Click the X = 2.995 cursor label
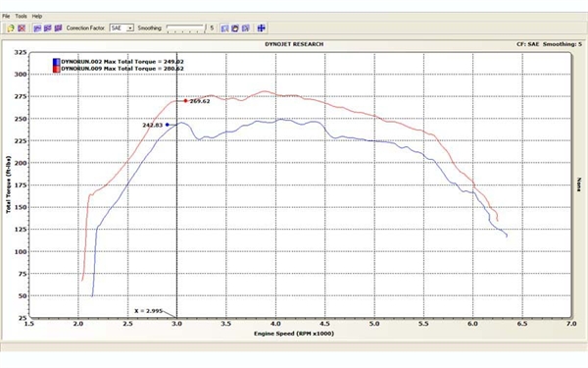Screen dimensions: 588x368 [x=149, y=311]
